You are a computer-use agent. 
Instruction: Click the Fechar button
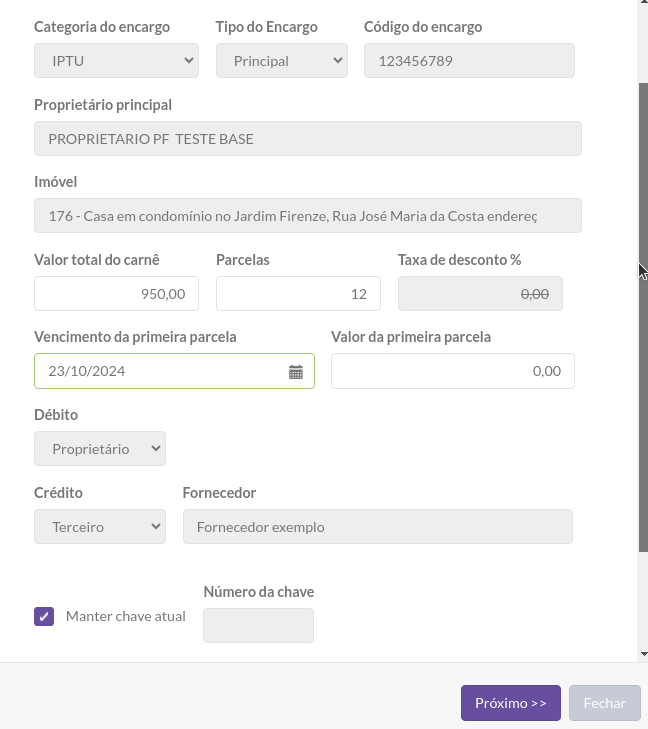[x=605, y=703]
